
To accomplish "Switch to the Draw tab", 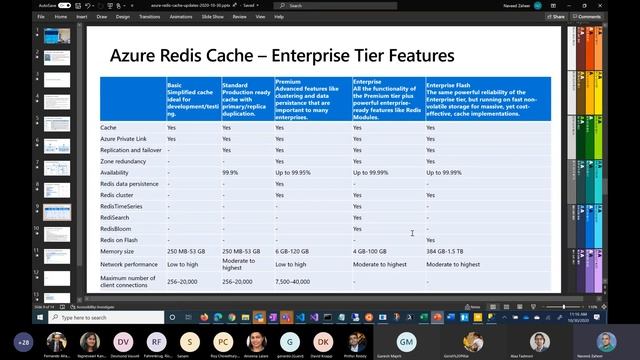I will pyautogui.click(x=102, y=17).
